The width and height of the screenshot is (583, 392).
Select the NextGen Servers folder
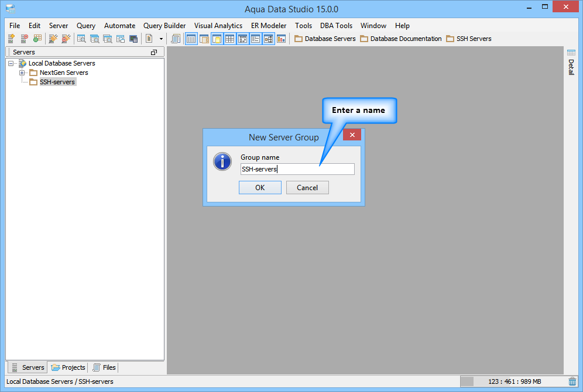(x=64, y=73)
